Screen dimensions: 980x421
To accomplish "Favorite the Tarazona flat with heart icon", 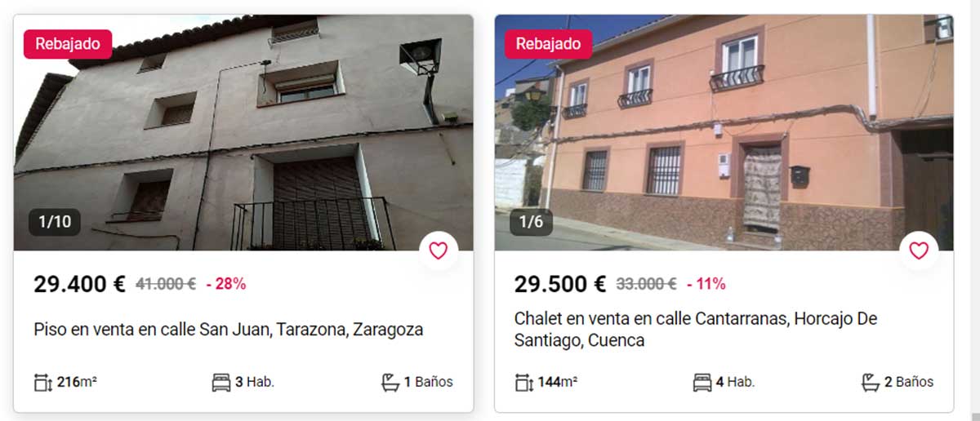I will pyautogui.click(x=439, y=250).
